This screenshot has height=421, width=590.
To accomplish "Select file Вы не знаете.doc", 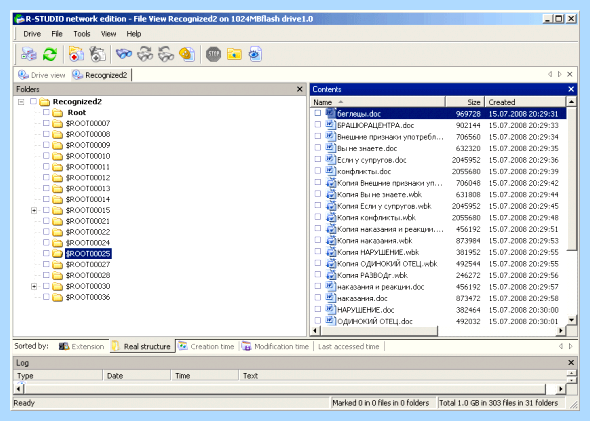I will pyautogui.click(x=367, y=148).
